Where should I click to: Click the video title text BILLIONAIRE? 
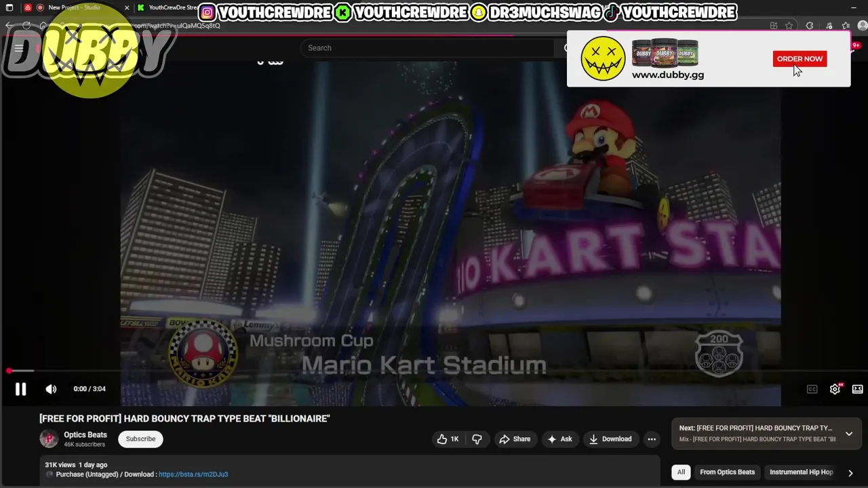tap(184, 419)
